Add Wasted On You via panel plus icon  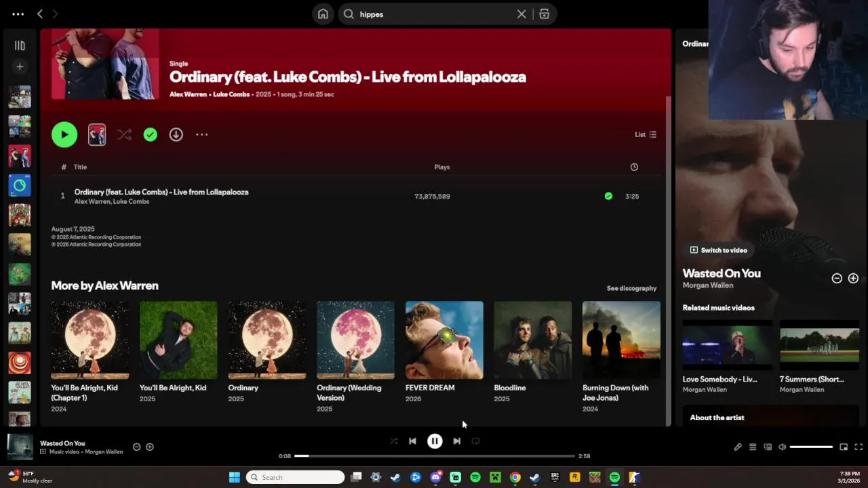pos(853,279)
